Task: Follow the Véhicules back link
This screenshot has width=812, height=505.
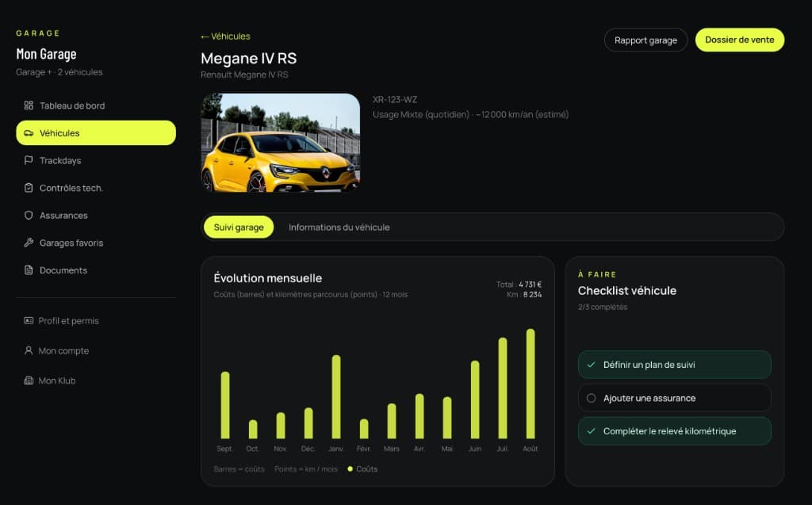Action: click(226, 36)
